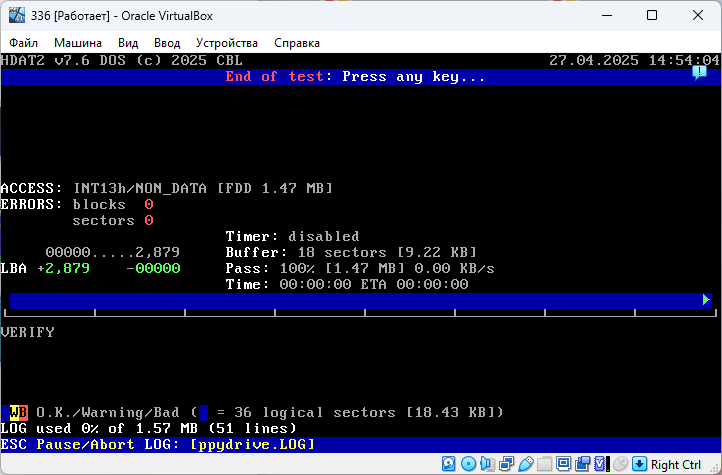
Task: Open the shared folders status icon
Action: coord(544,464)
